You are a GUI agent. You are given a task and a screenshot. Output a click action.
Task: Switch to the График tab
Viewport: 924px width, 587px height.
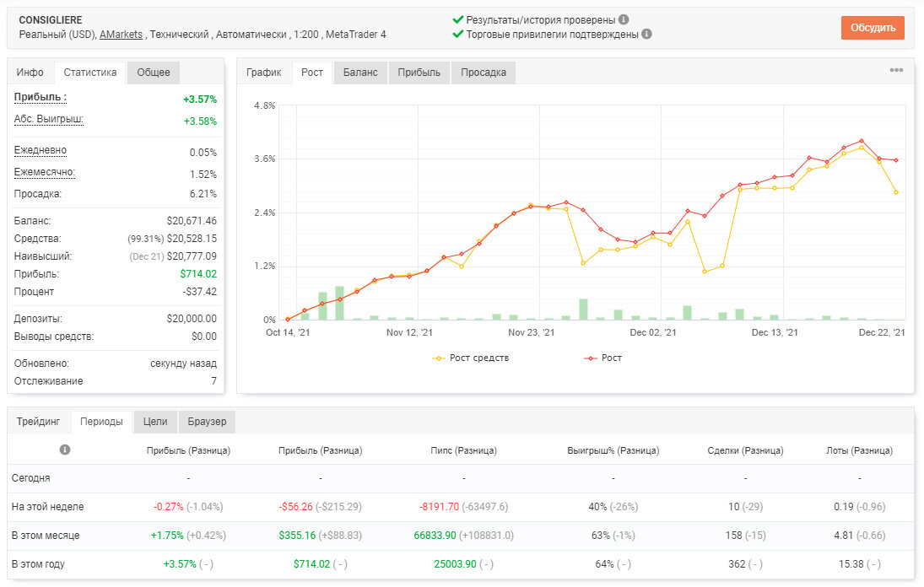(263, 73)
